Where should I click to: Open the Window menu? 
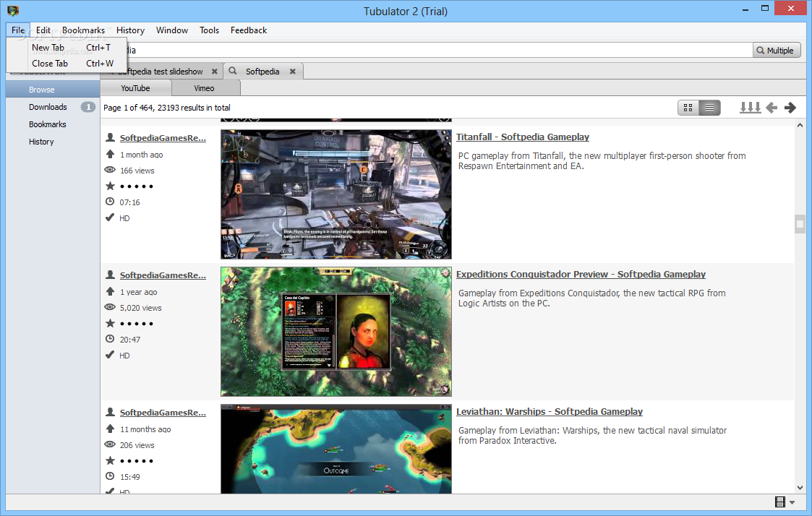(172, 30)
